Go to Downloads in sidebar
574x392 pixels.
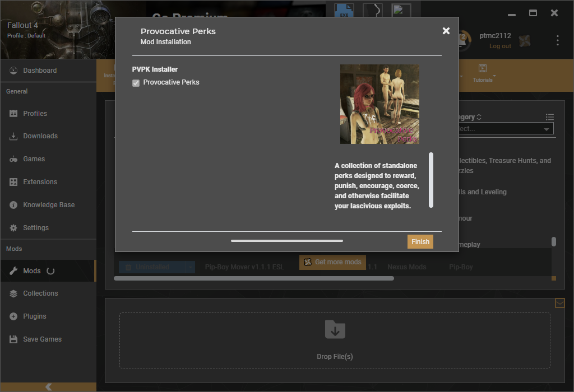48,136
